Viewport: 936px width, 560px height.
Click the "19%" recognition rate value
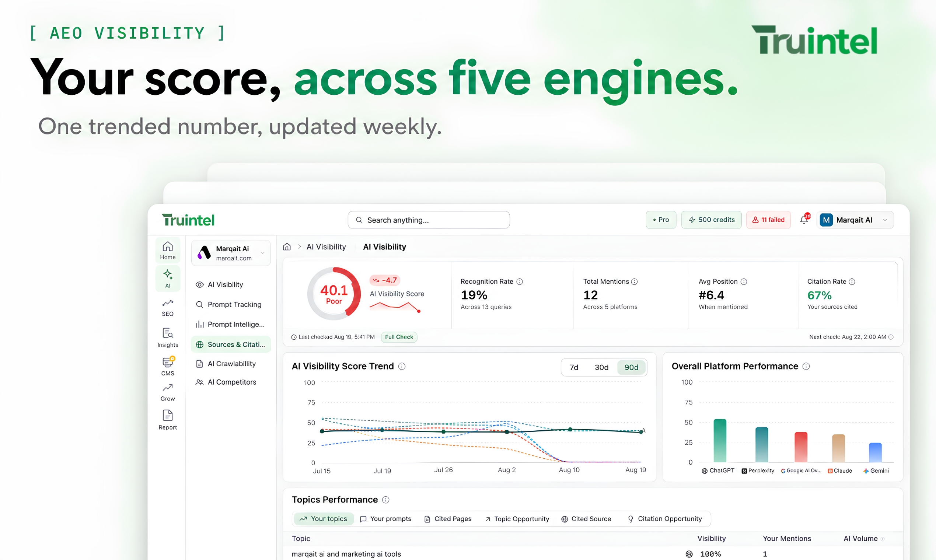(x=474, y=295)
